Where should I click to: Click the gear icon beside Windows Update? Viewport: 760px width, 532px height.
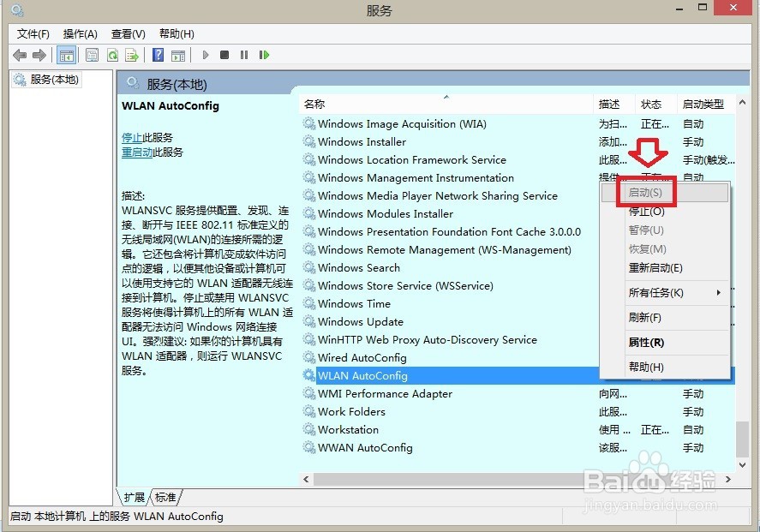point(309,321)
